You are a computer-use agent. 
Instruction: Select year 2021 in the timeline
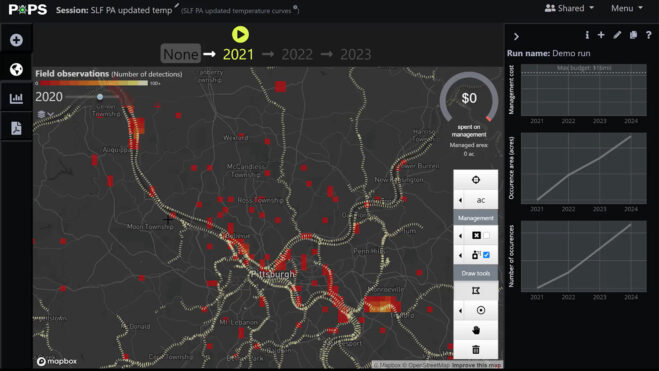[238, 54]
